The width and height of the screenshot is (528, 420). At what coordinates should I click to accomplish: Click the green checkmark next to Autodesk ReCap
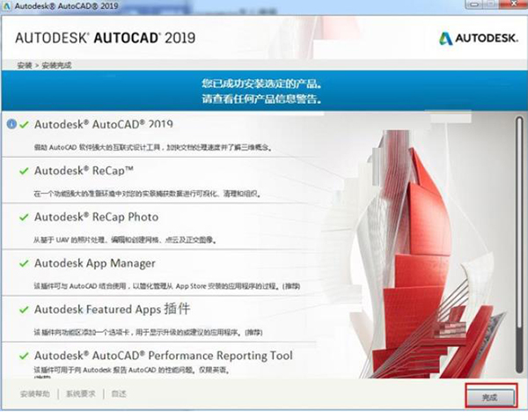24,171
